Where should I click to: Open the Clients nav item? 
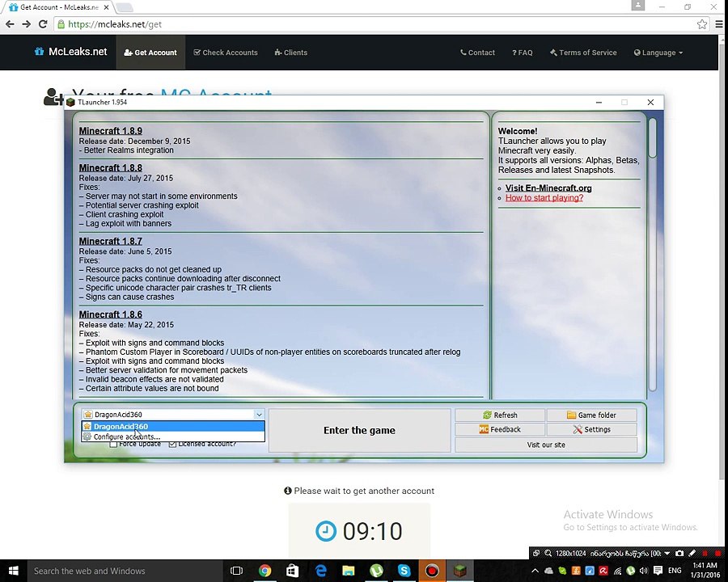tap(290, 53)
